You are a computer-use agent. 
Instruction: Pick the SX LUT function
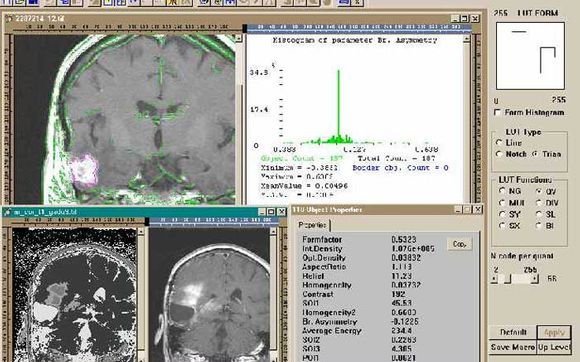pos(502,226)
